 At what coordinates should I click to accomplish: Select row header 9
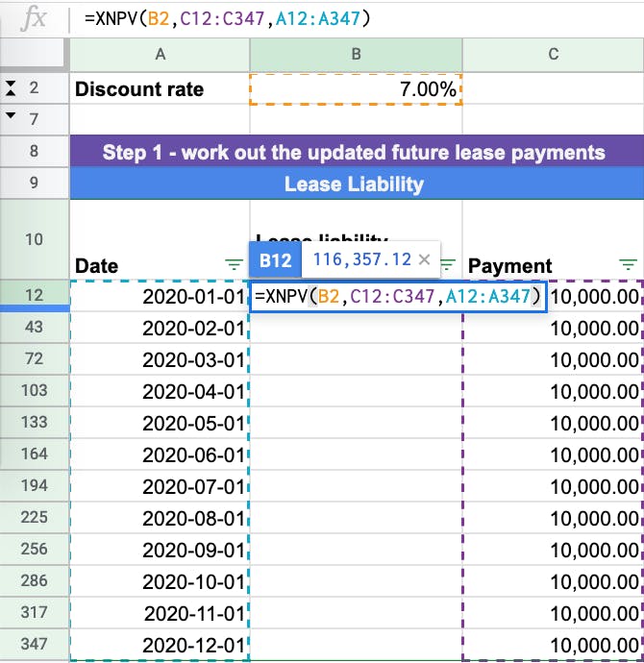click(35, 184)
